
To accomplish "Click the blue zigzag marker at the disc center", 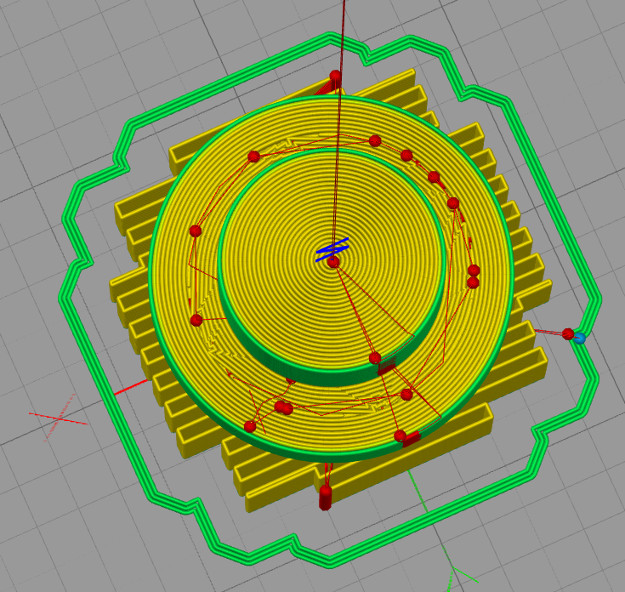I will pos(332,250).
